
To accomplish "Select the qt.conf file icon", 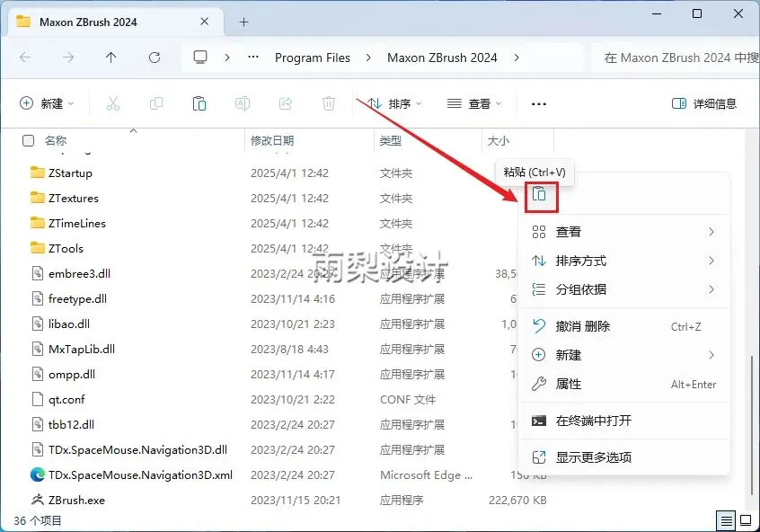I will click(x=38, y=399).
